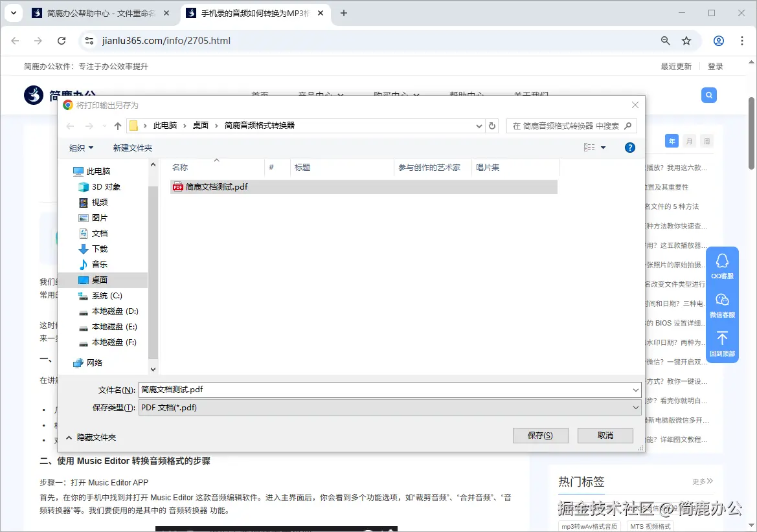Reload the page with browser refresh icon
The width and height of the screenshot is (757, 532).
tap(62, 41)
